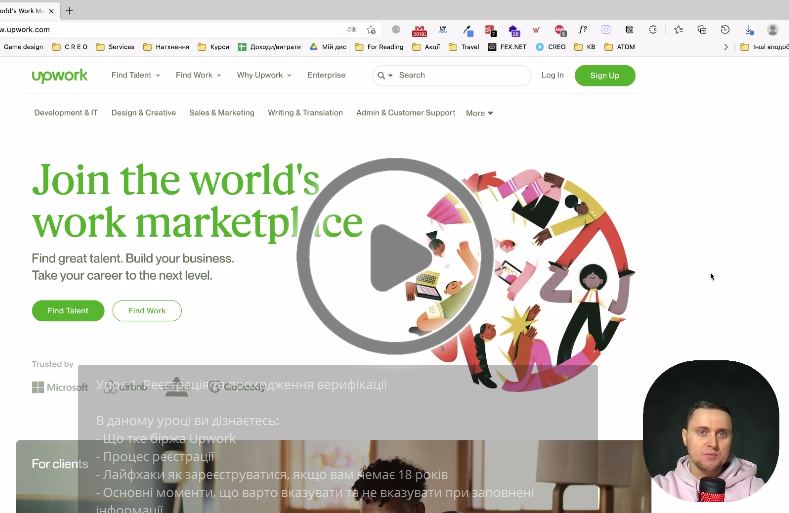Click the globe extension icon beside address bar
Screen dimensions: 789x513
click(x=396, y=30)
